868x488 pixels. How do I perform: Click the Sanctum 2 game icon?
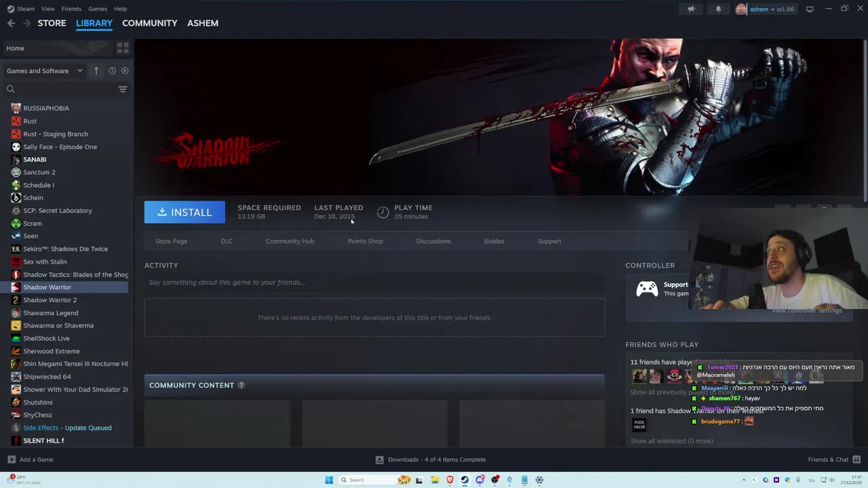point(16,172)
